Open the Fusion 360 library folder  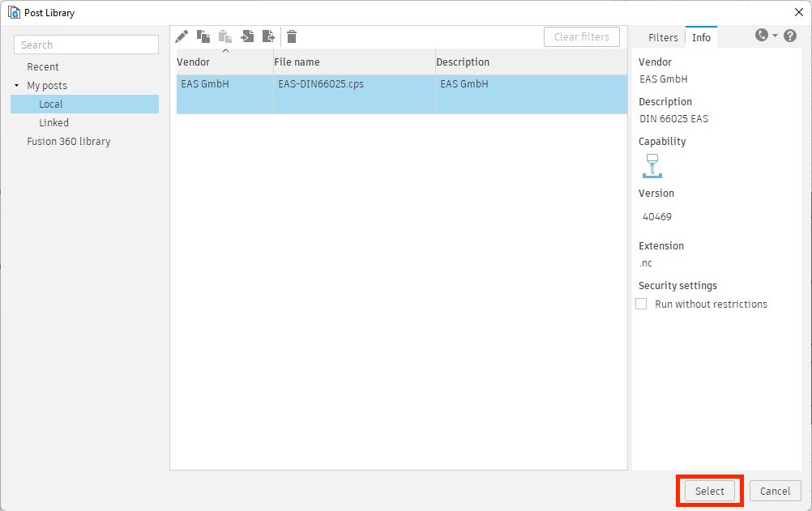(68, 142)
